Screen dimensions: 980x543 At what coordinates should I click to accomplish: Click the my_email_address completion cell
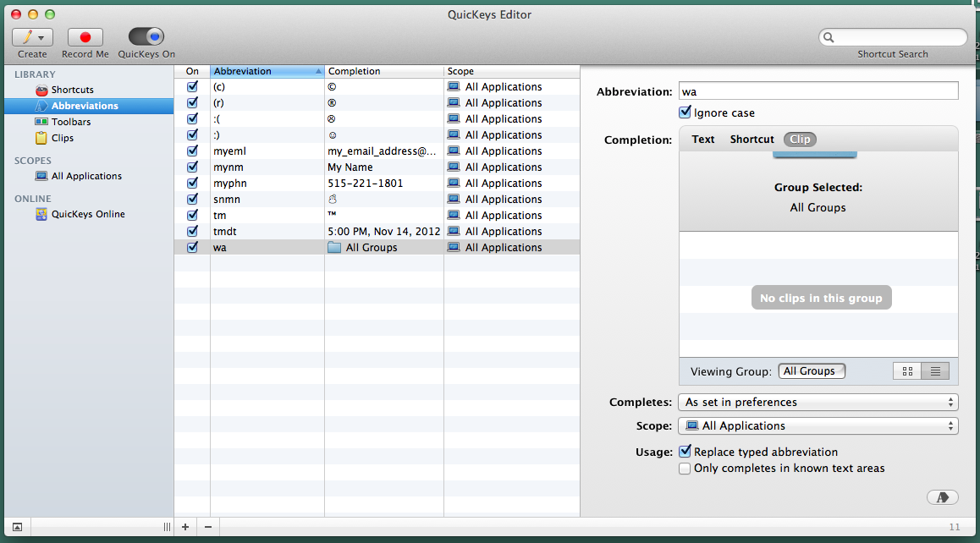tap(382, 151)
